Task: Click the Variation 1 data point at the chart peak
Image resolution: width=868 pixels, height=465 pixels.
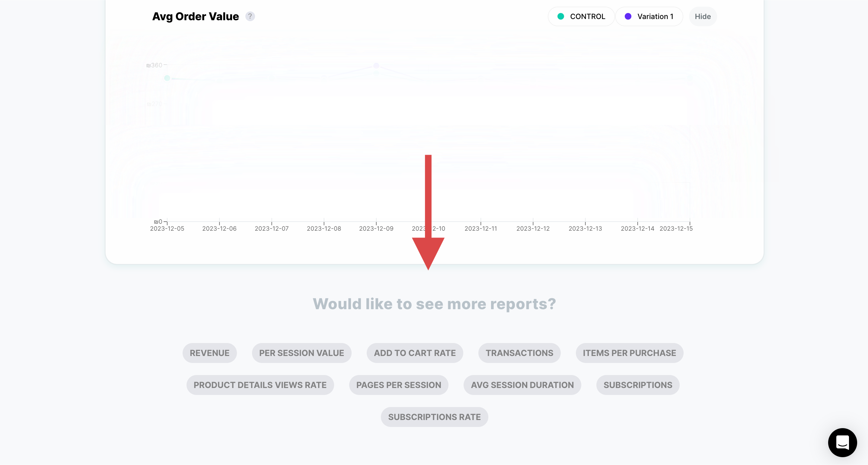Action: [x=376, y=66]
